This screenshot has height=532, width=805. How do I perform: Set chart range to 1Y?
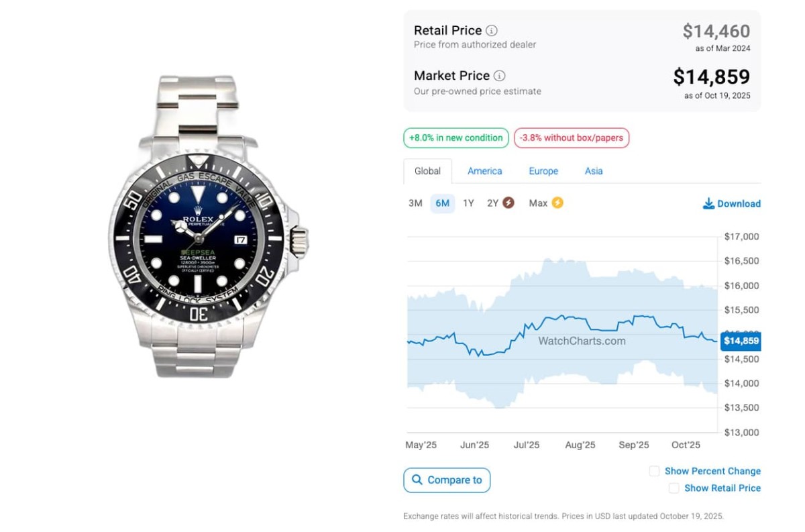pos(468,203)
